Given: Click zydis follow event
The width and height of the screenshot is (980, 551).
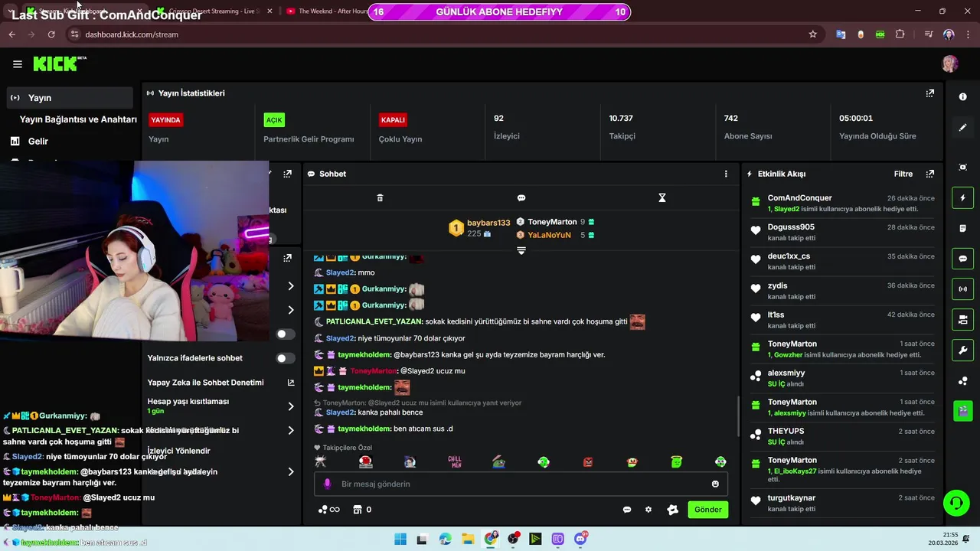Looking at the screenshot, I should [x=842, y=290].
